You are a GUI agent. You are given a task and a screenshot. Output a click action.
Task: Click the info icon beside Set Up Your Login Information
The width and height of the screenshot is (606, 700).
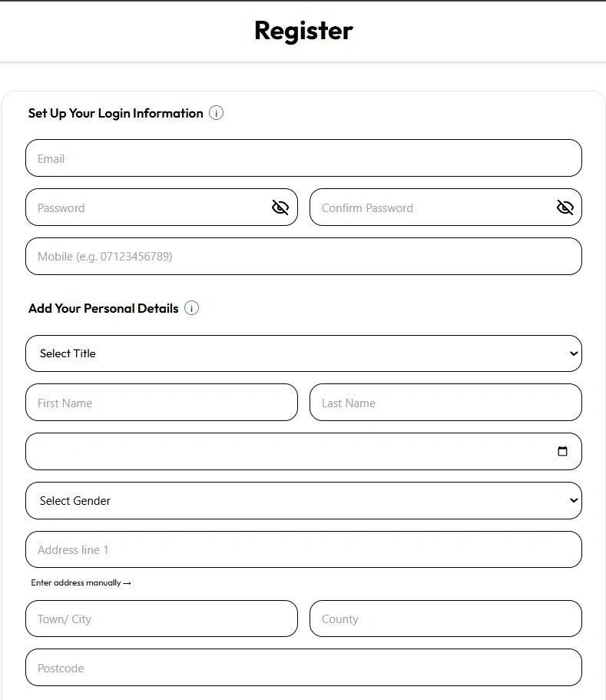tap(217, 112)
